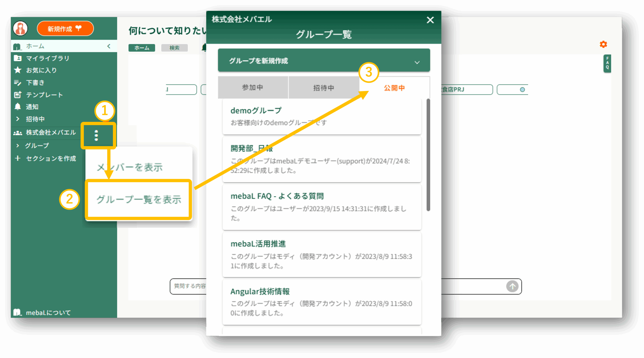Open settings with the orange gear icon
The image size is (644, 358).
(x=603, y=44)
